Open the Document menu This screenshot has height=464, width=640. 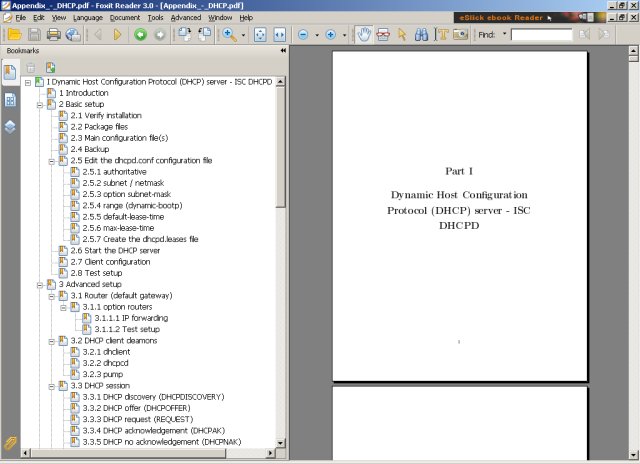pos(124,18)
